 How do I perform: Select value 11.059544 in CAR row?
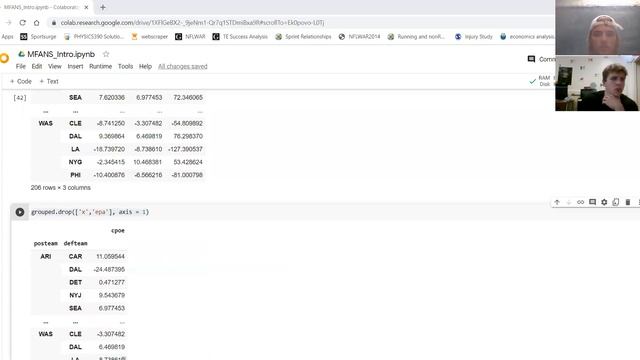coord(110,256)
